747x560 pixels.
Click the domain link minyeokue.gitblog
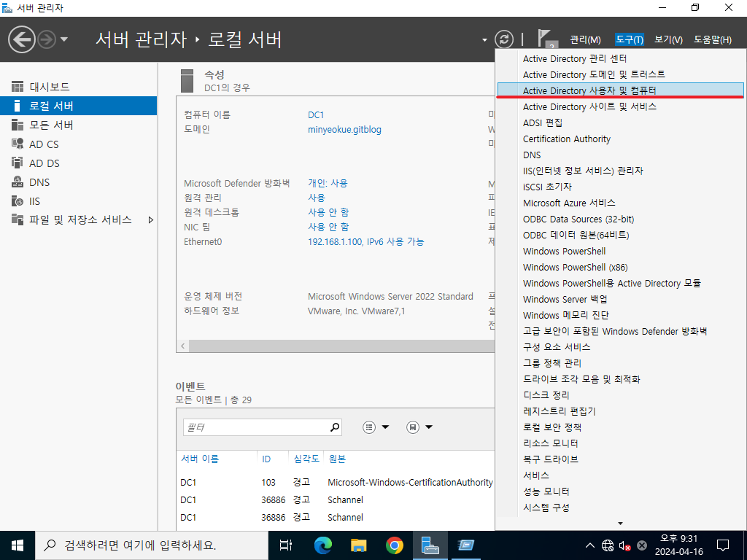point(344,130)
